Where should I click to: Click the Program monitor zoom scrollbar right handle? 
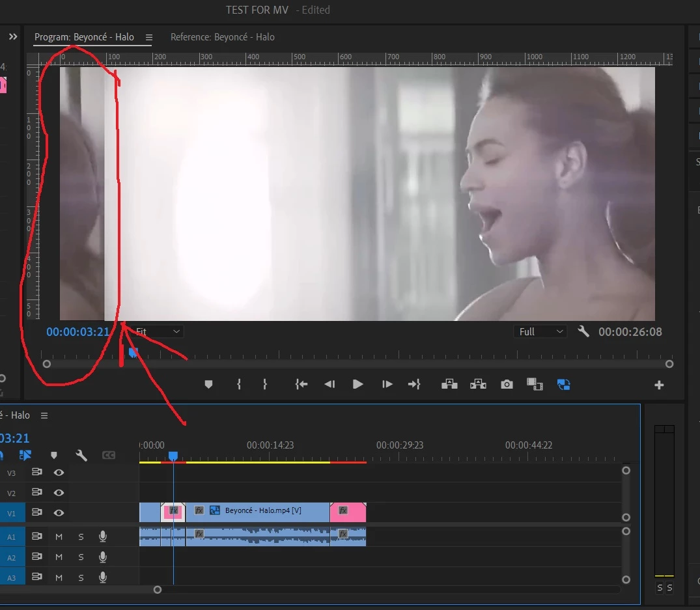click(x=669, y=364)
